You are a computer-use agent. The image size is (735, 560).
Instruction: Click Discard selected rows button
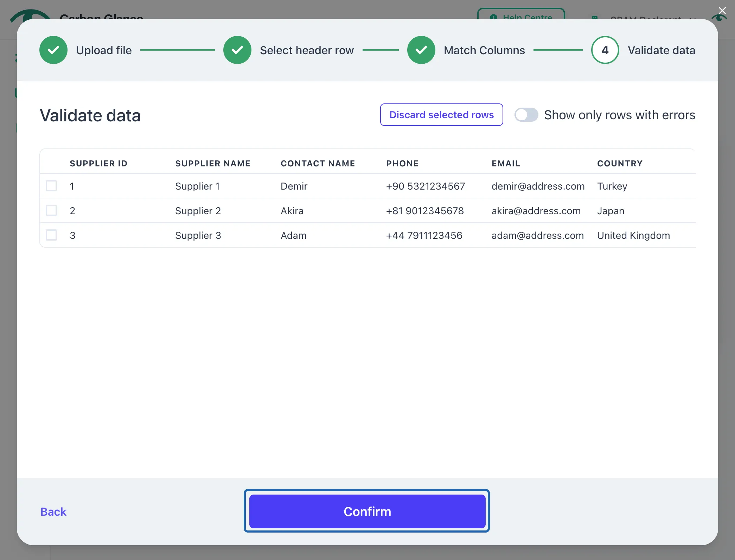[x=441, y=115]
